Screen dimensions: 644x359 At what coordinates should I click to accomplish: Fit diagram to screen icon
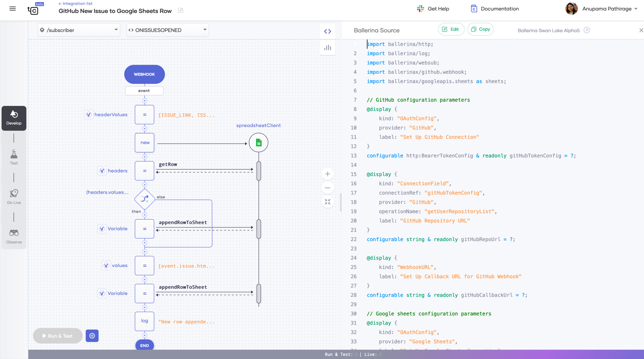coord(328,202)
